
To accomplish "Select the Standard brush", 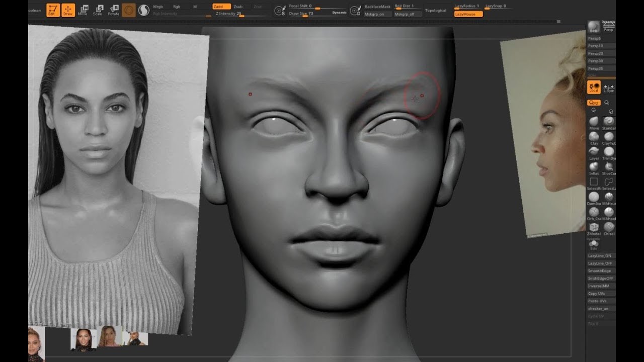I will (x=609, y=123).
